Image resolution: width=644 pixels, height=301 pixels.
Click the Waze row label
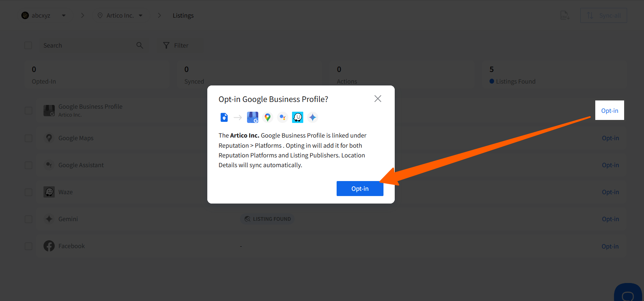[66, 192]
